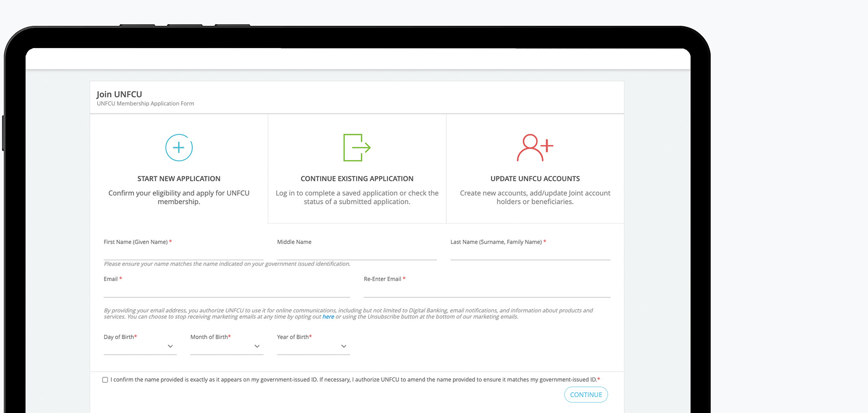This screenshot has width=868, height=413.
Task: Switch to CONTINUE EXISTING APPLICATION tab title
Action: (x=357, y=178)
